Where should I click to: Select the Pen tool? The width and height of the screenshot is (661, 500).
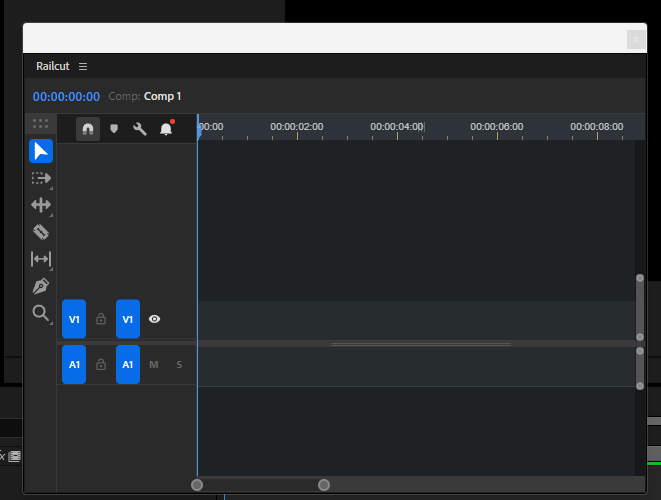click(41, 286)
